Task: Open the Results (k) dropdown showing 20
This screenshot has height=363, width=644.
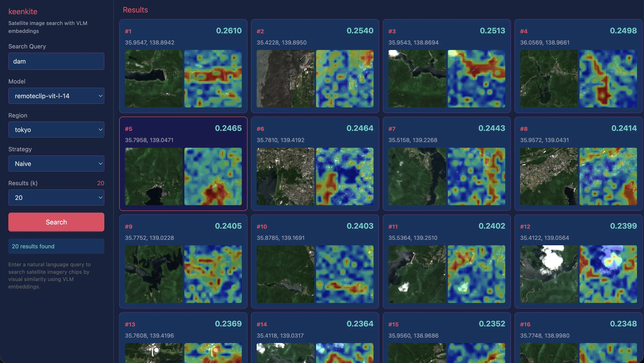Action: click(x=56, y=198)
